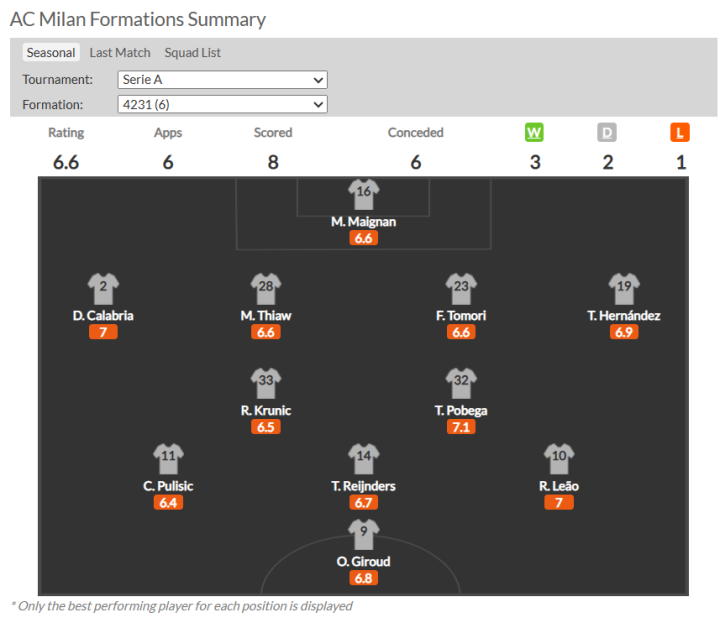720x623 pixels.
Task: Click the orange L losses badge
Action: 681,132
